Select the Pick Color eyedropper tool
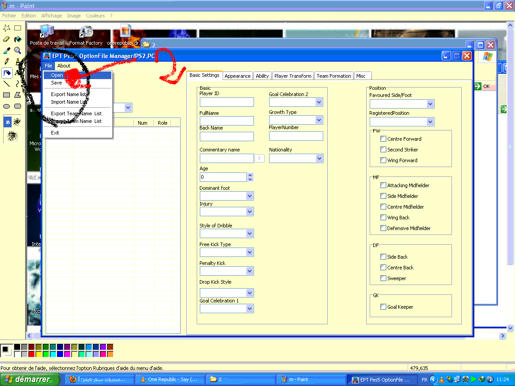This screenshot has width=515, height=386. (7, 50)
